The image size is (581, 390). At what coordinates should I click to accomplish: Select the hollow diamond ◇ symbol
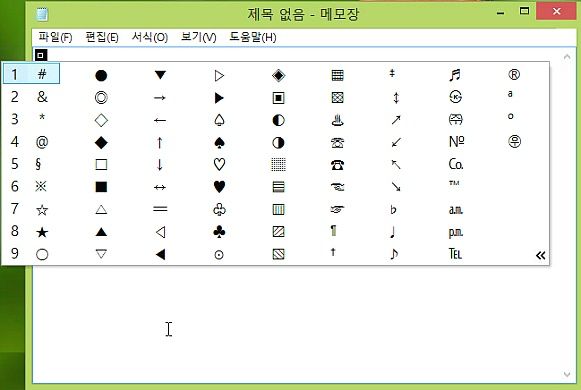pos(101,120)
